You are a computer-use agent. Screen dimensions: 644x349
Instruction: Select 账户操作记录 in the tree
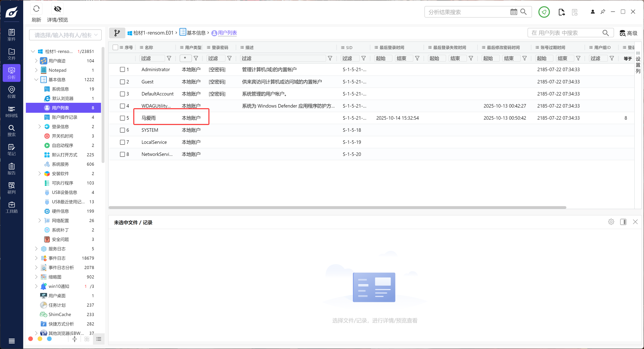point(65,117)
